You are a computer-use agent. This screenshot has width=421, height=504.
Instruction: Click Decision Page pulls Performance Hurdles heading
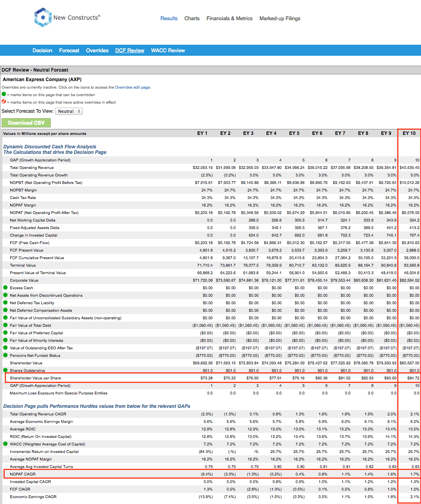[x=97, y=406]
